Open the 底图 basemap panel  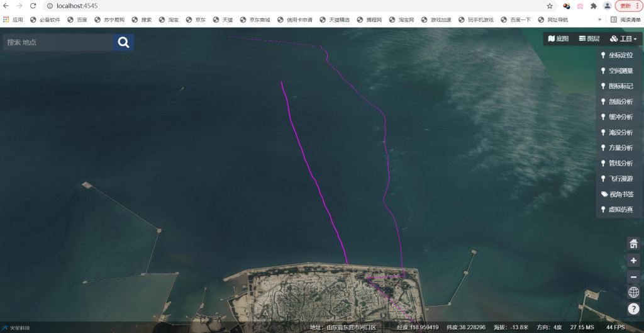click(x=558, y=38)
